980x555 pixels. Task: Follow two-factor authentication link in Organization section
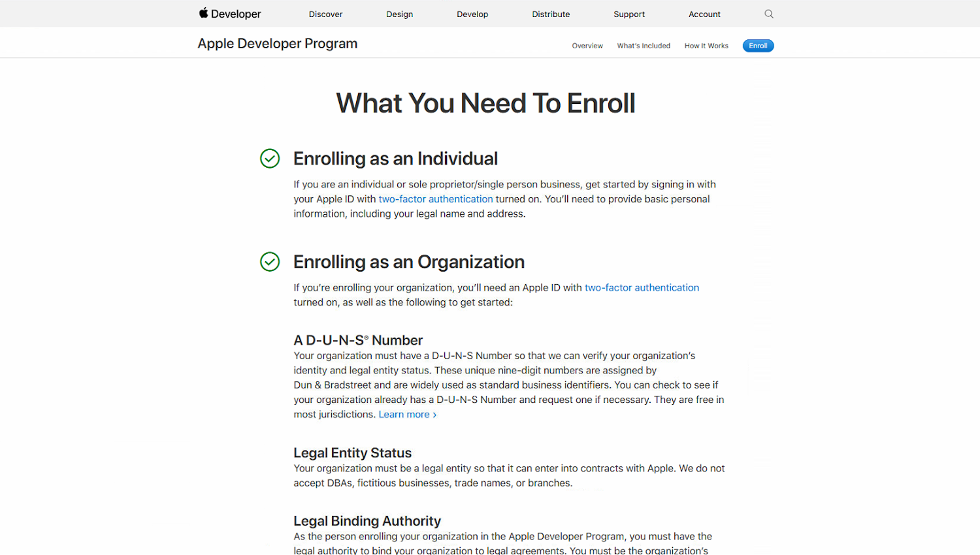click(642, 288)
